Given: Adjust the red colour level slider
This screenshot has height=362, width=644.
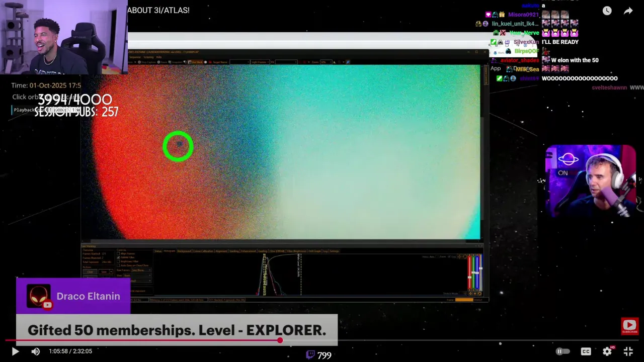Looking at the screenshot, I should pos(469,278).
